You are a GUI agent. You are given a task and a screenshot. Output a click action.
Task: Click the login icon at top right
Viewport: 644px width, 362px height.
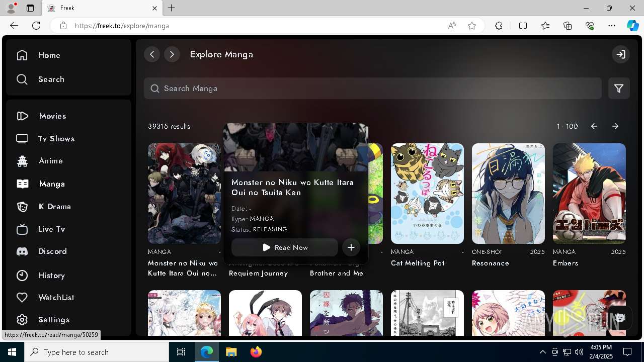coord(621,54)
